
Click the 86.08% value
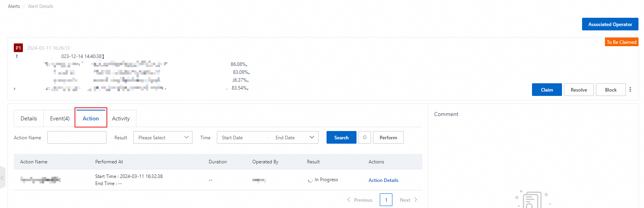239,64
